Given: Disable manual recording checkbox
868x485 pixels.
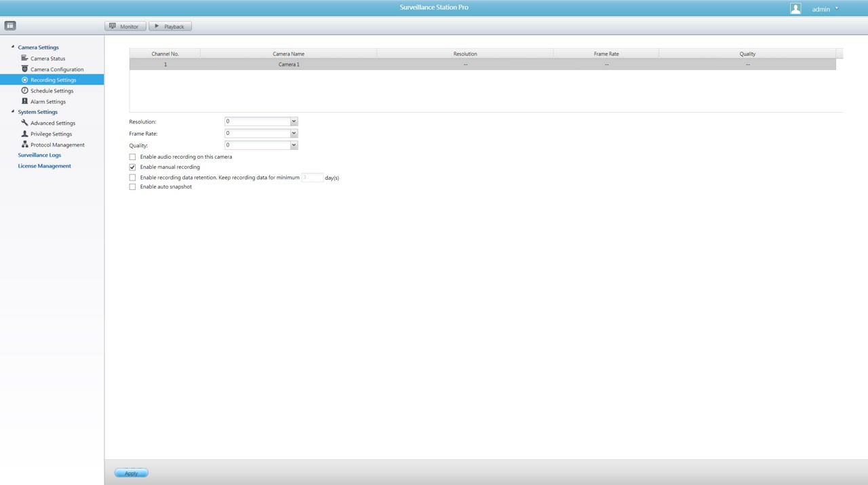Looking at the screenshot, I should [132, 167].
